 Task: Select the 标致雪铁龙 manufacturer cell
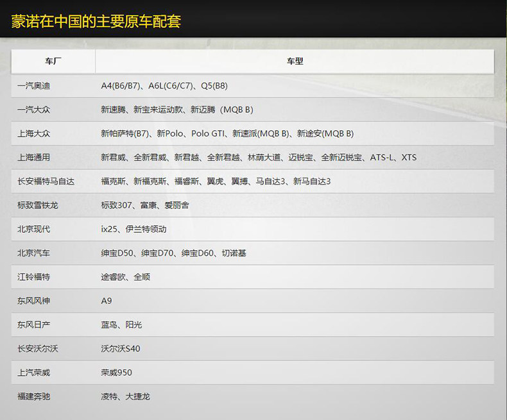(x=53, y=205)
